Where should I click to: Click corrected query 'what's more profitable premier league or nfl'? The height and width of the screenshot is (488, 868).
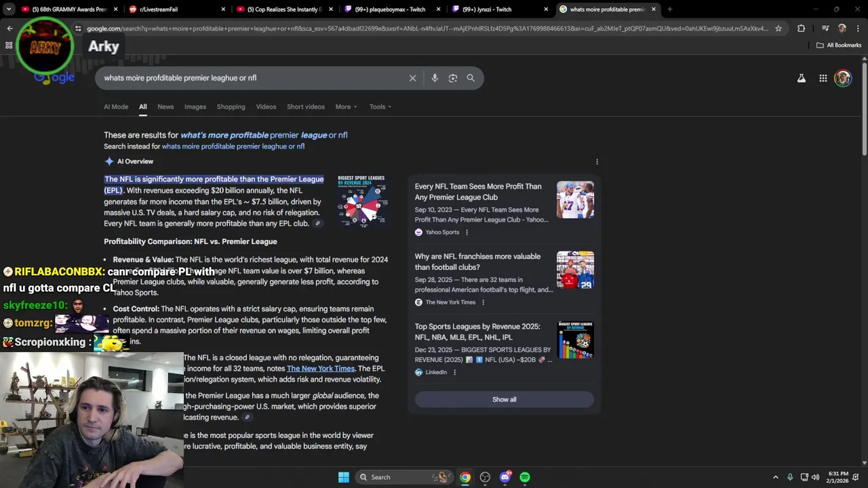pos(264,135)
